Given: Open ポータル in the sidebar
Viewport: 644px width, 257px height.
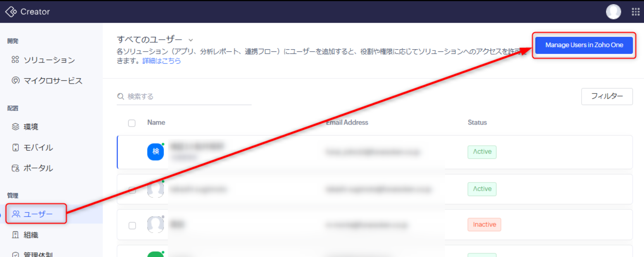Looking at the screenshot, I should [38, 168].
